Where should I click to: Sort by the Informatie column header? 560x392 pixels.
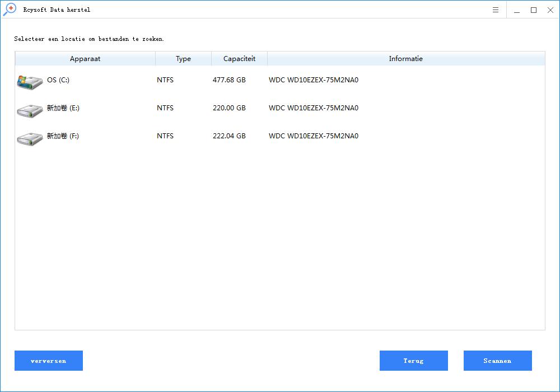click(405, 59)
